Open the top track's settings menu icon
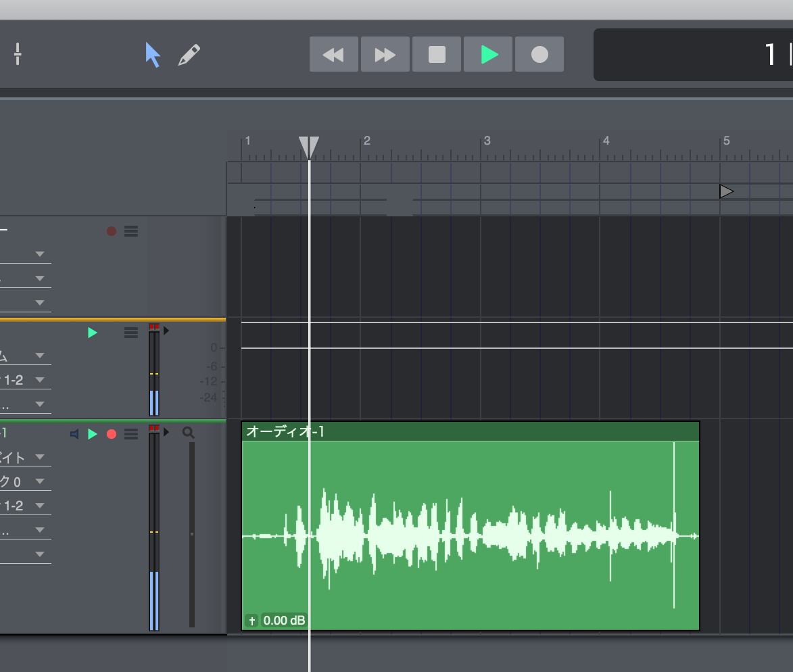793x672 pixels. 131,231
